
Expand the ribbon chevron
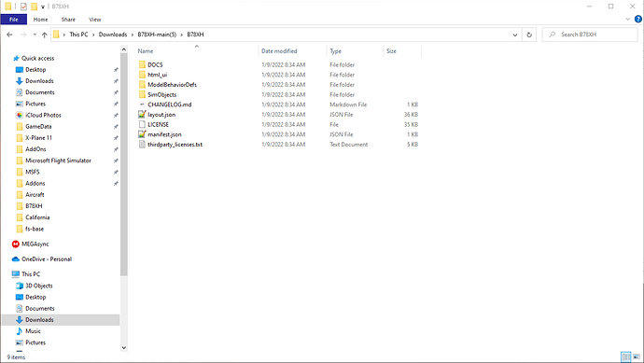tap(627, 20)
